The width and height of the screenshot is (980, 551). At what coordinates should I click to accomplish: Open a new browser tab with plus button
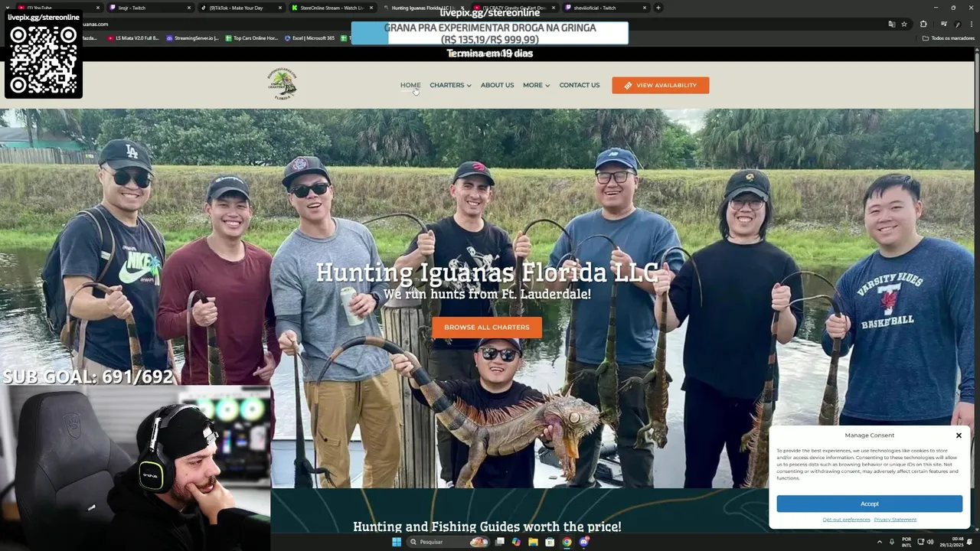click(658, 8)
